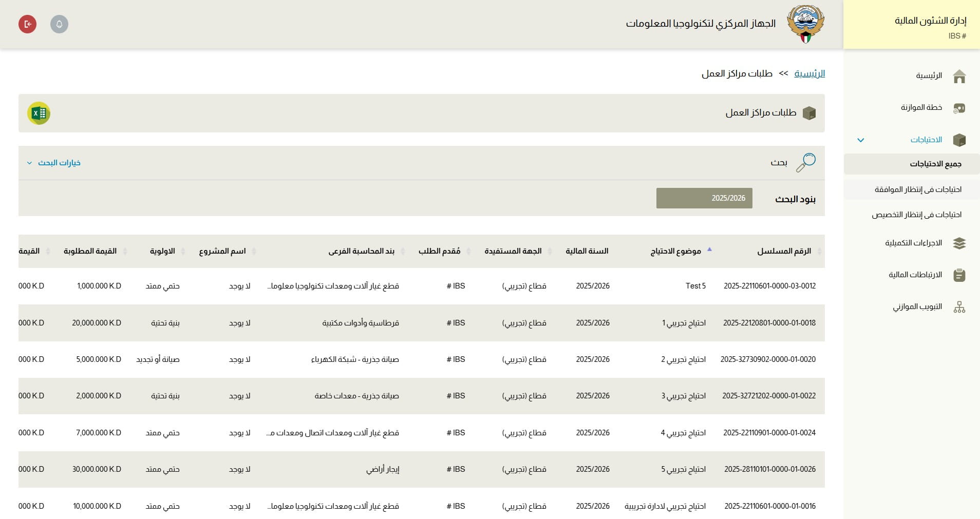Expand the خيارات البحث section
The height and width of the screenshot is (519, 980).
coord(53,163)
